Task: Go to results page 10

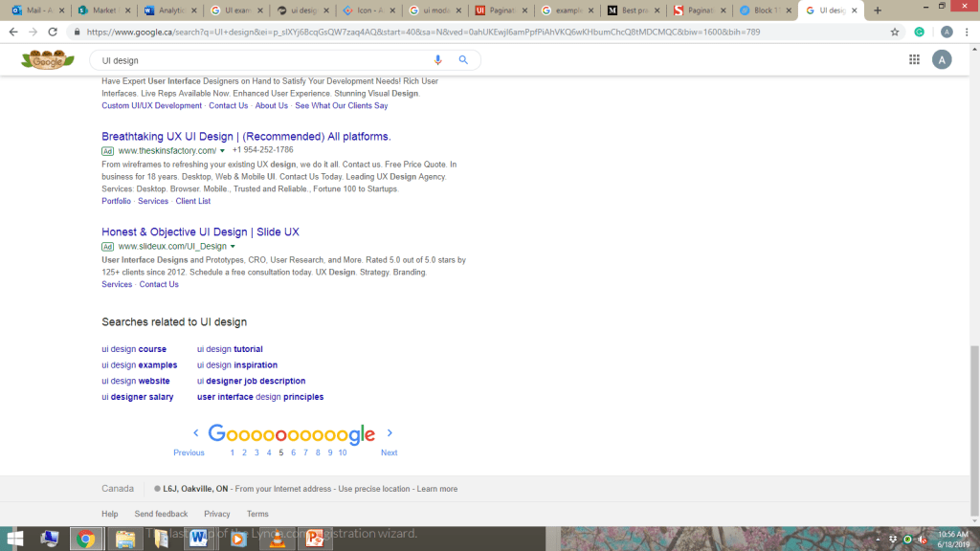Action: click(343, 452)
